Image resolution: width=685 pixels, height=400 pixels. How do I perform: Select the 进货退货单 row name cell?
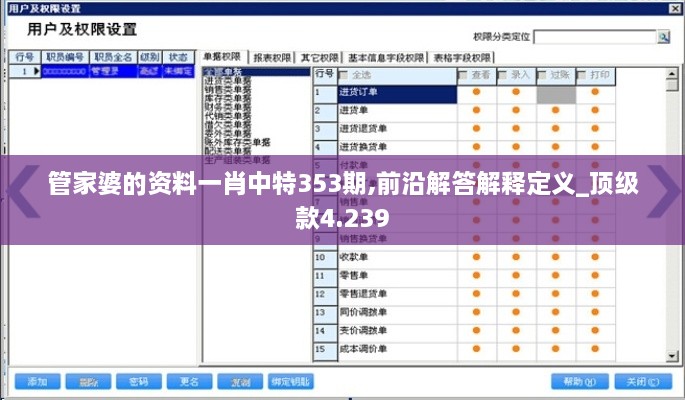pos(397,131)
